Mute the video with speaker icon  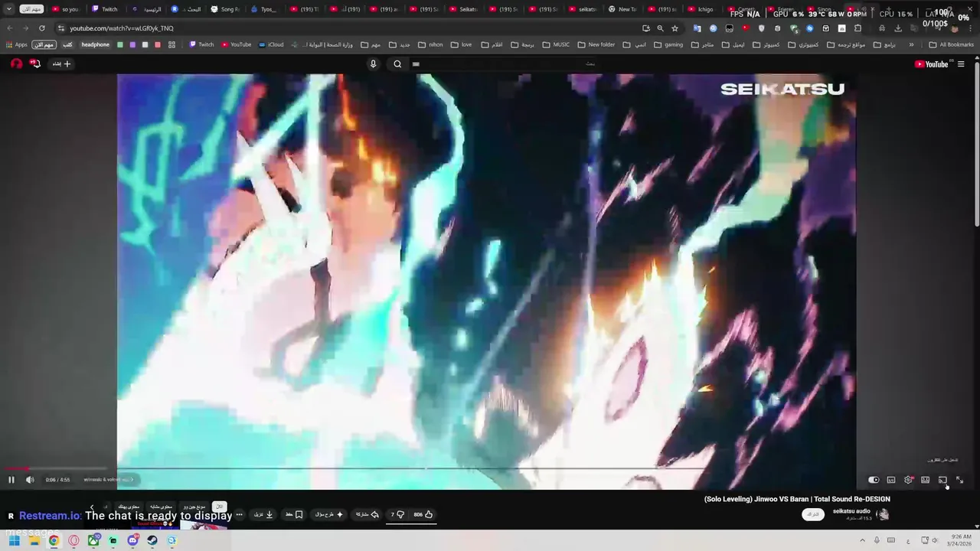pyautogui.click(x=30, y=480)
